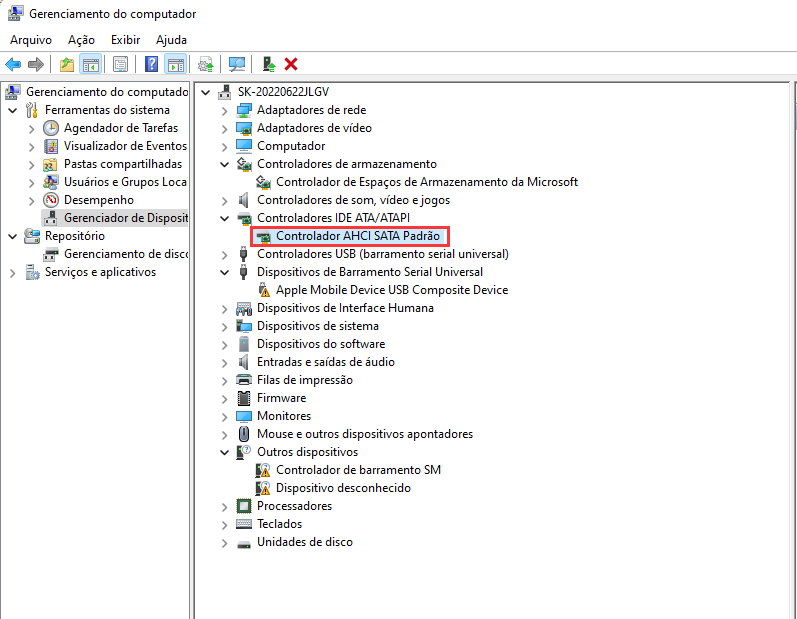
Task: Select Desempenho gauge icon
Action: tap(51, 200)
